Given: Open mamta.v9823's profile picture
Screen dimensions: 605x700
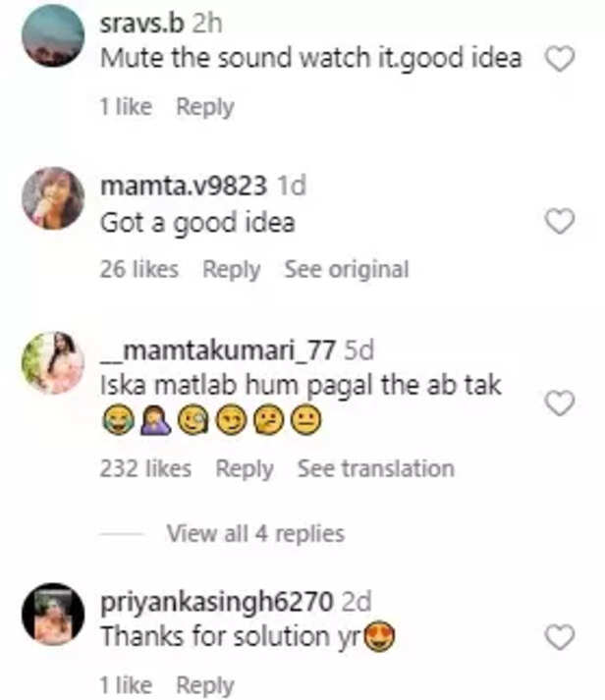Looking at the screenshot, I should point(53,198).
